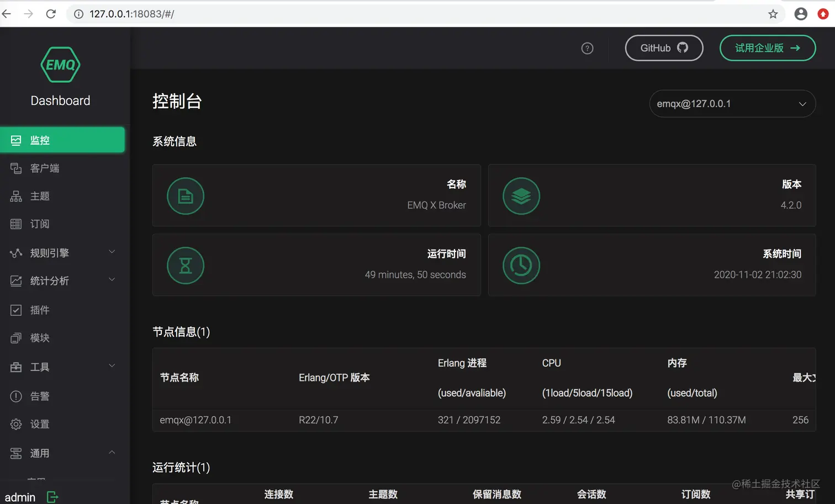Click the 2020-11-02 21:02:30 system time

[758, 275]
